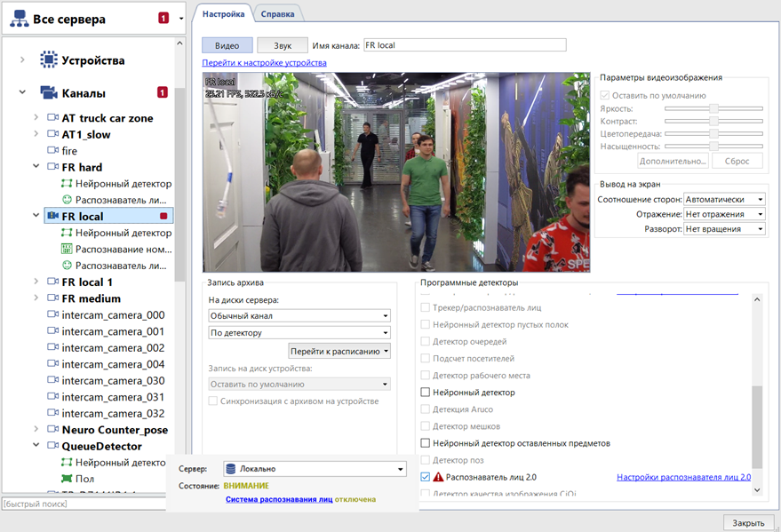
Task: Open Система распознавания лиц link
Action: 279,499
